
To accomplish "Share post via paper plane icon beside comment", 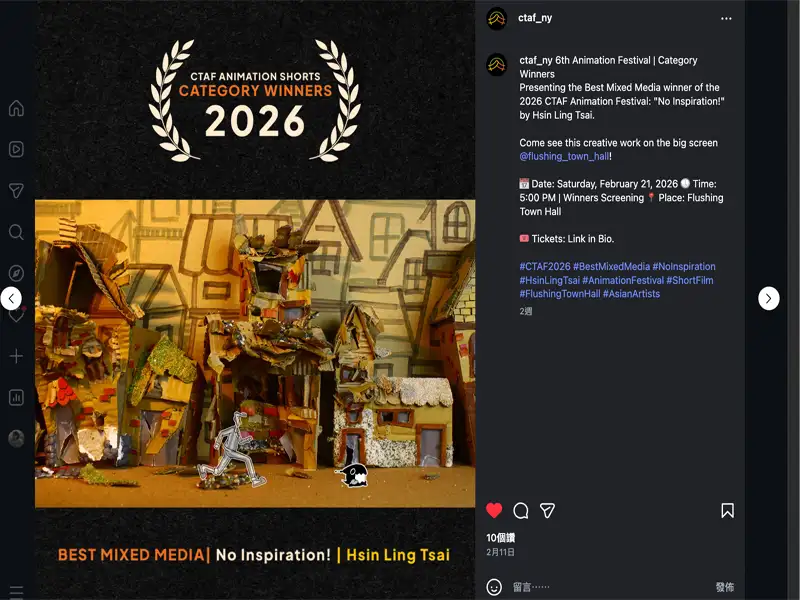I will 547,511.
